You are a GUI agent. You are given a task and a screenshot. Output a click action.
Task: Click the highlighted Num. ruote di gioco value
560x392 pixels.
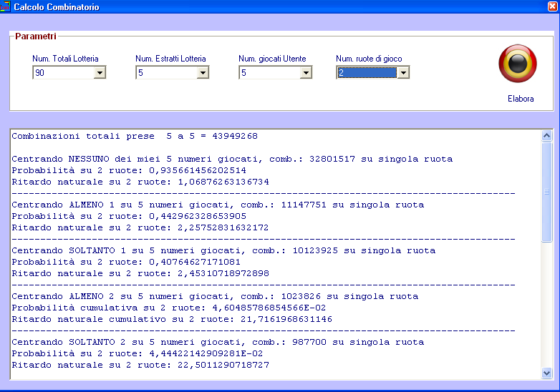[367, 72]
